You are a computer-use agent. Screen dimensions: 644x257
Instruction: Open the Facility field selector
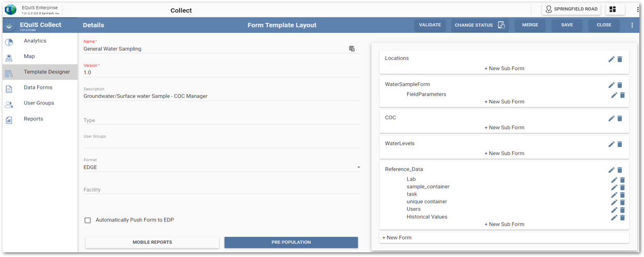click(x=222, y=189)
